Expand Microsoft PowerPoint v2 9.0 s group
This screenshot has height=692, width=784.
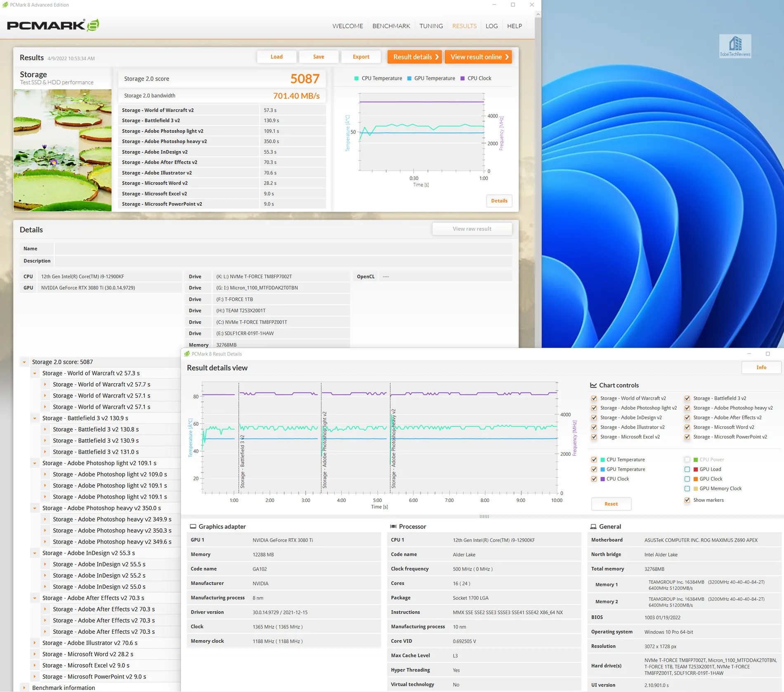pos(35,677)
